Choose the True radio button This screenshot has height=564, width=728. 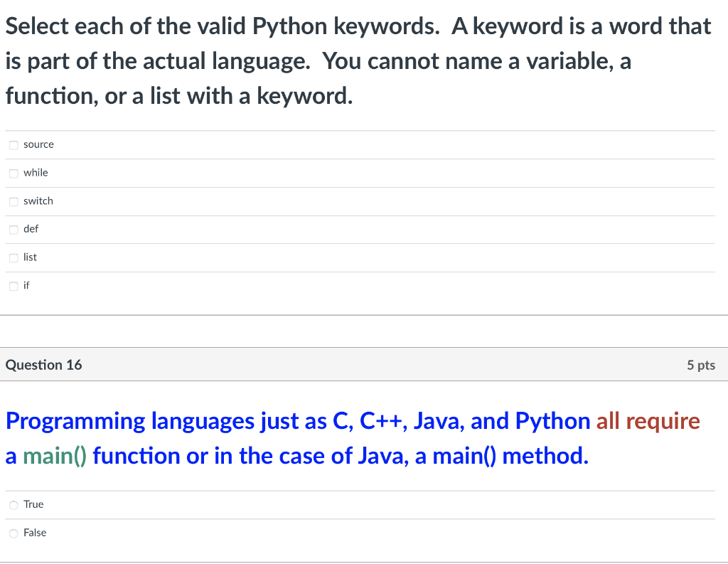pyautogui.click(x=14, y=505)
